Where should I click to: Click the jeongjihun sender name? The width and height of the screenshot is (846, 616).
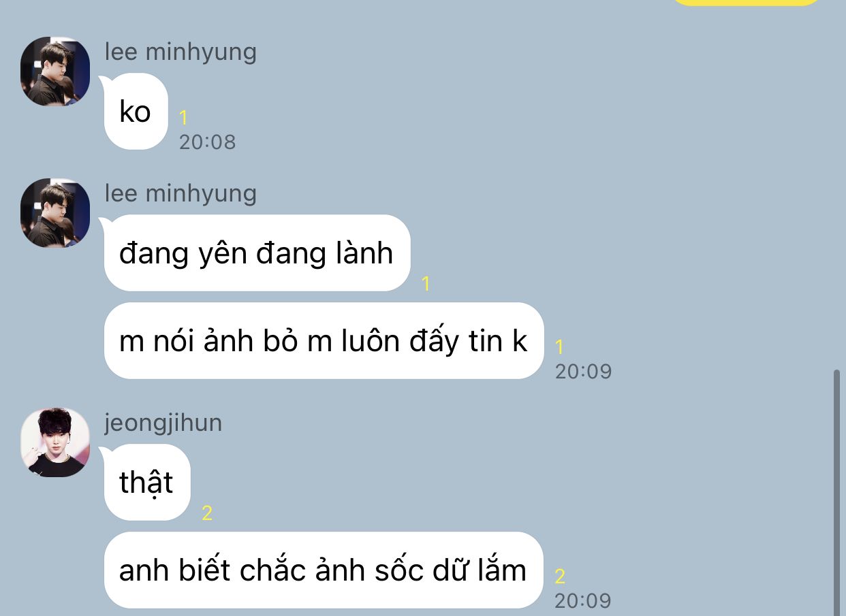tap(163, 423)
